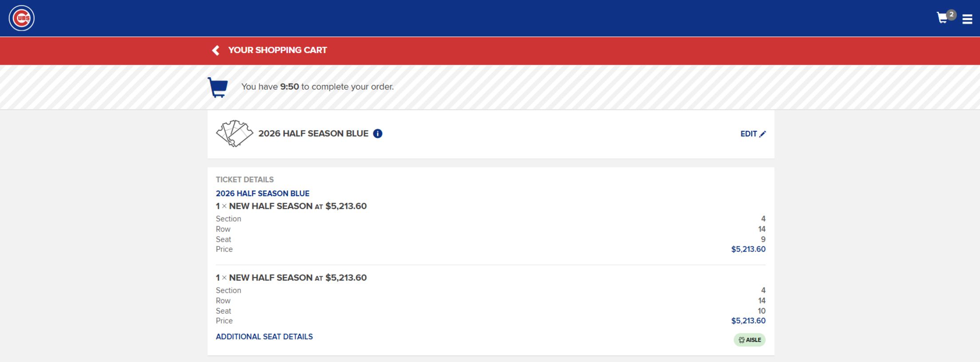Click the Ticket Details label
980x362 pixels.
click(245, 180)
